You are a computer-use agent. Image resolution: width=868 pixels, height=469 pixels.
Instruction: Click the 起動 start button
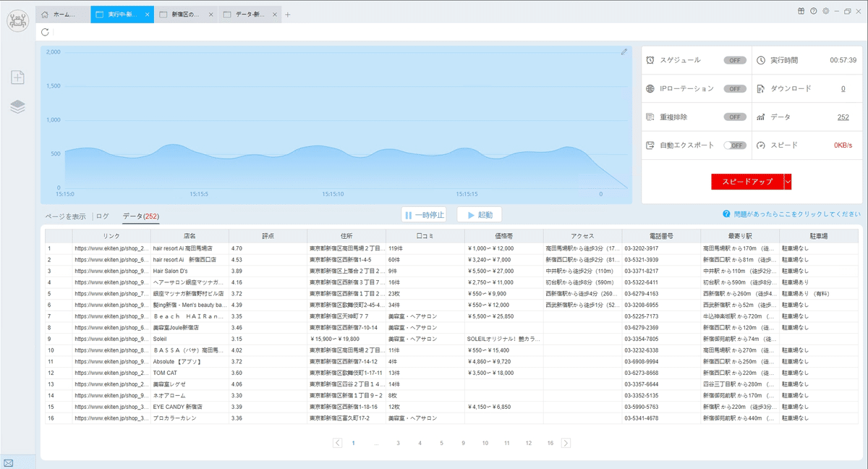tap(480, 215)
